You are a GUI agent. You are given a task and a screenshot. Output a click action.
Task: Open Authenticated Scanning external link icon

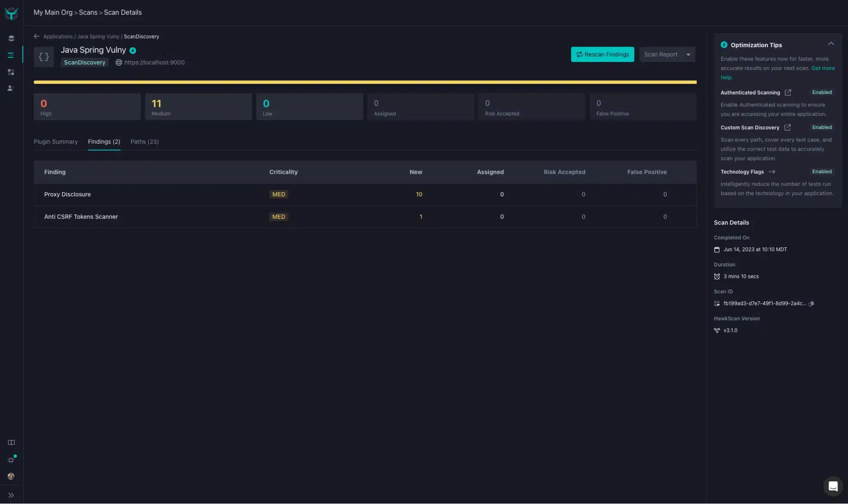[788, 92]
